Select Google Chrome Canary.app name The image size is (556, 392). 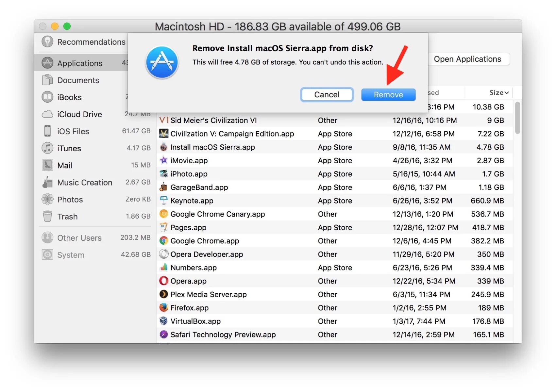point(218,214)
